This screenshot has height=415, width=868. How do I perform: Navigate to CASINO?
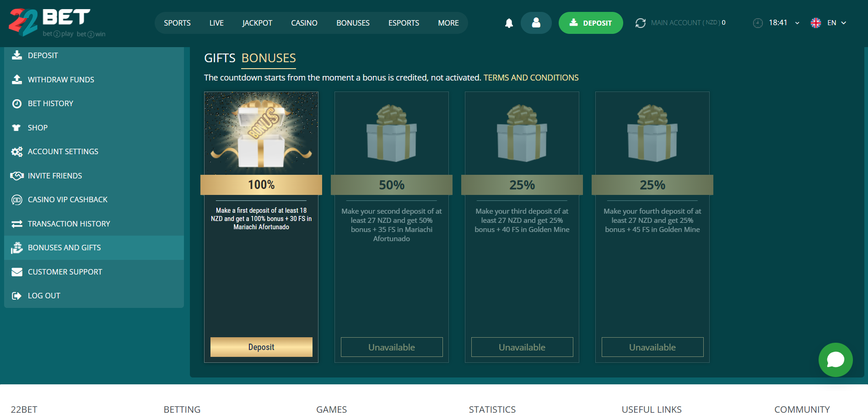pyautogui.click(x=304, y=23)
